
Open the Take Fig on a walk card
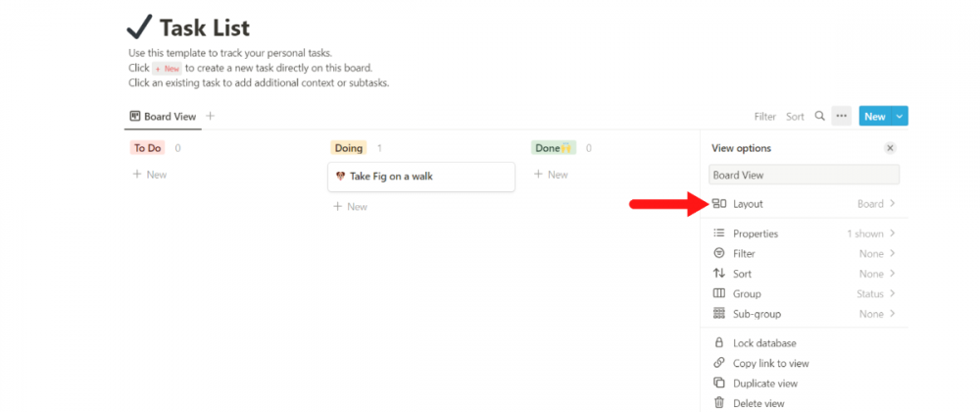coord(420,177)
